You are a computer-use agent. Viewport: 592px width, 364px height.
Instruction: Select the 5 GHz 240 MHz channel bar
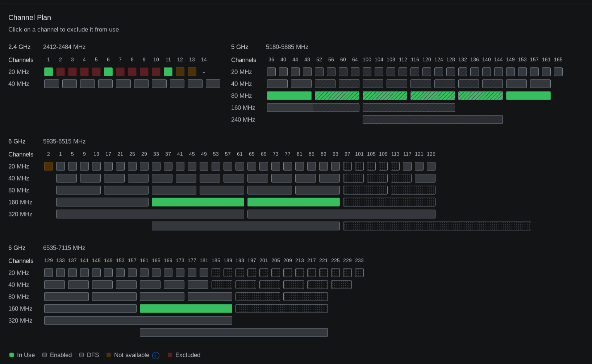pos(433,119)
